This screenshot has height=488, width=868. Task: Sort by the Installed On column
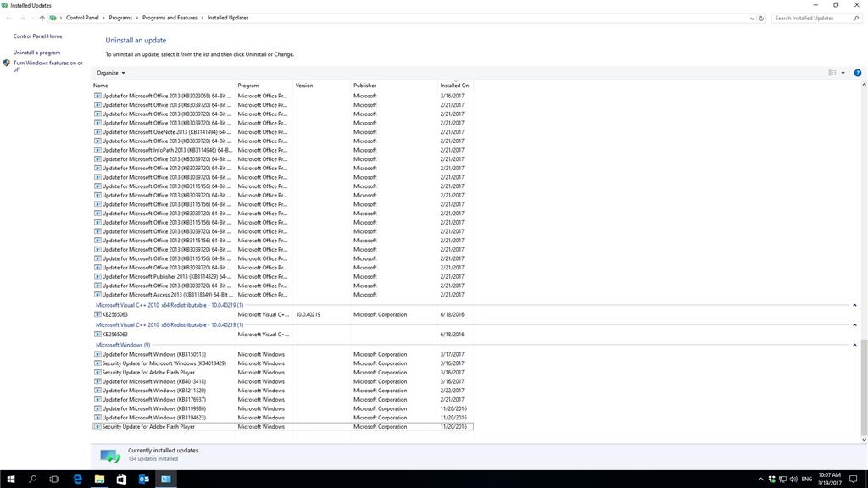(x=455, y=86)
